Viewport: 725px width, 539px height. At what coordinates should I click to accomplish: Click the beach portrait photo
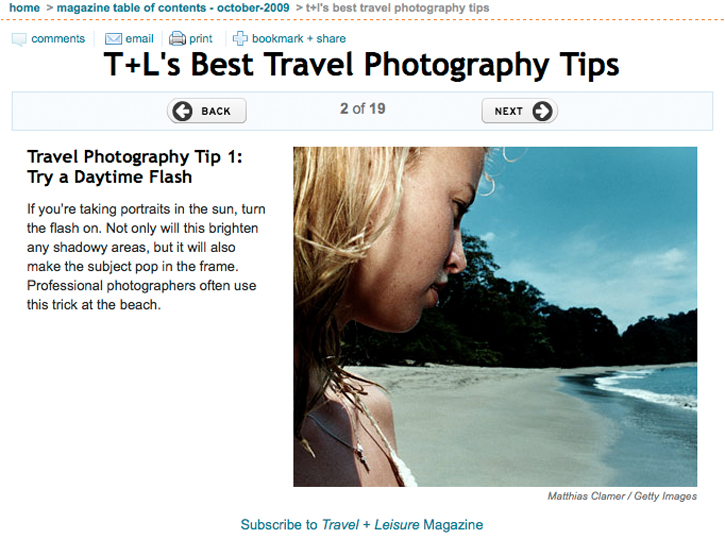pyautogui.click(x=495, y=317)
